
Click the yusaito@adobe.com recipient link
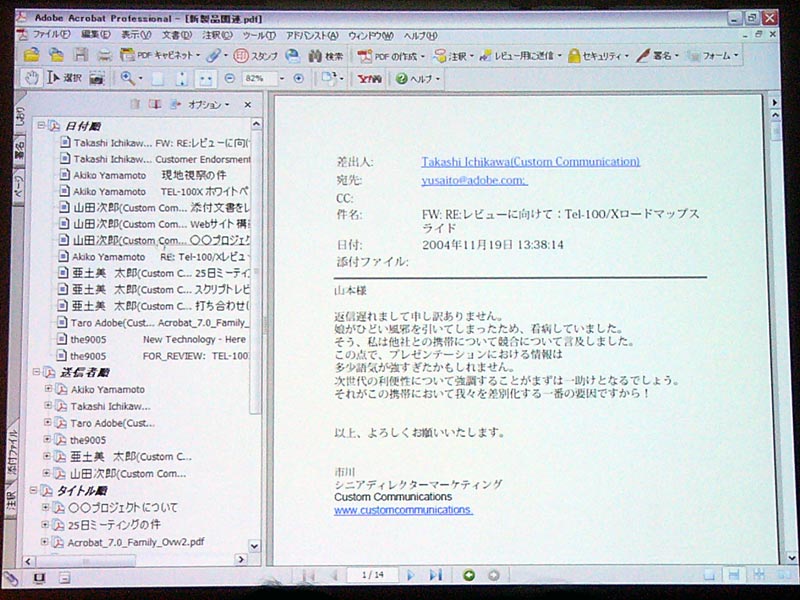point(474,181)
